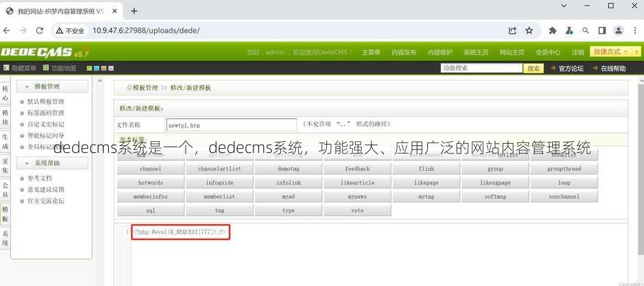Viewport: 644px width, 286px height.
Task: Select the 生成 vertical sidebar tab
Action: point(5,141)
